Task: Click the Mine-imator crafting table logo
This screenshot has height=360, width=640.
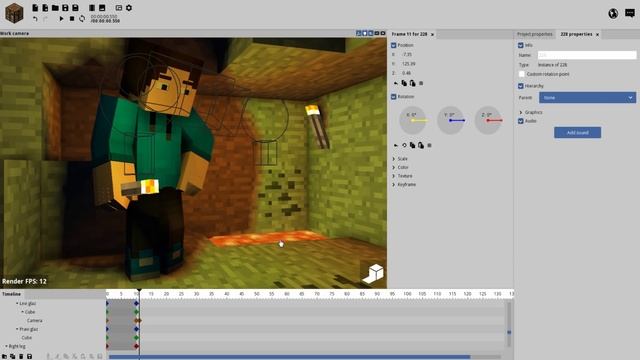Action: pos(14,13)
